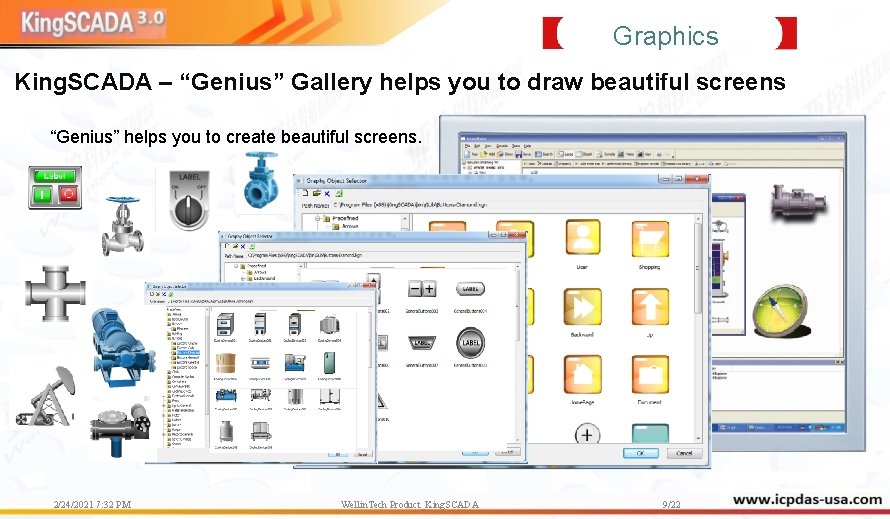Open the File menu in the main window
Viewport: 890px width, 519px height.
(x=468, y=146)
